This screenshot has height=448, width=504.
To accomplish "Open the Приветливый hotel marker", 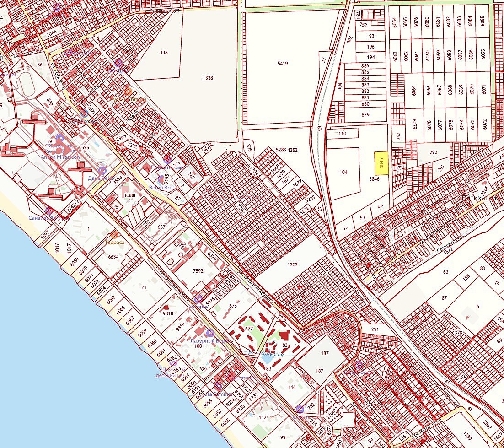I will tap(168, 160).
